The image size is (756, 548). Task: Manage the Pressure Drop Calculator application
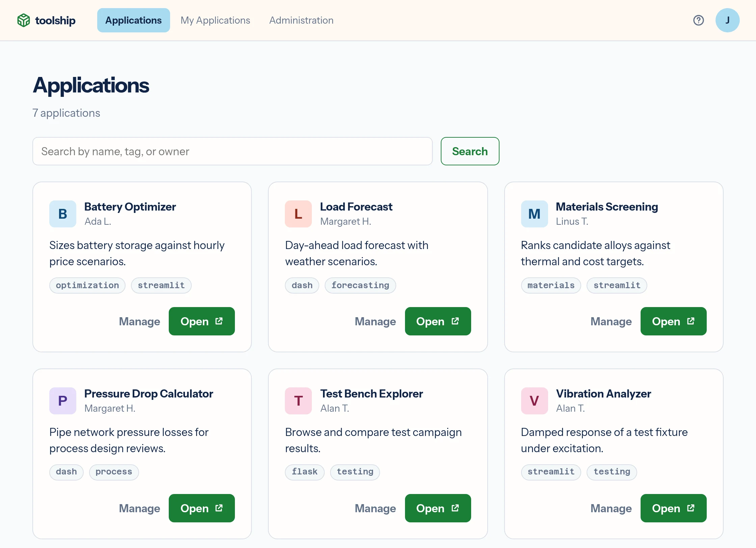click(x=139, y=508)
